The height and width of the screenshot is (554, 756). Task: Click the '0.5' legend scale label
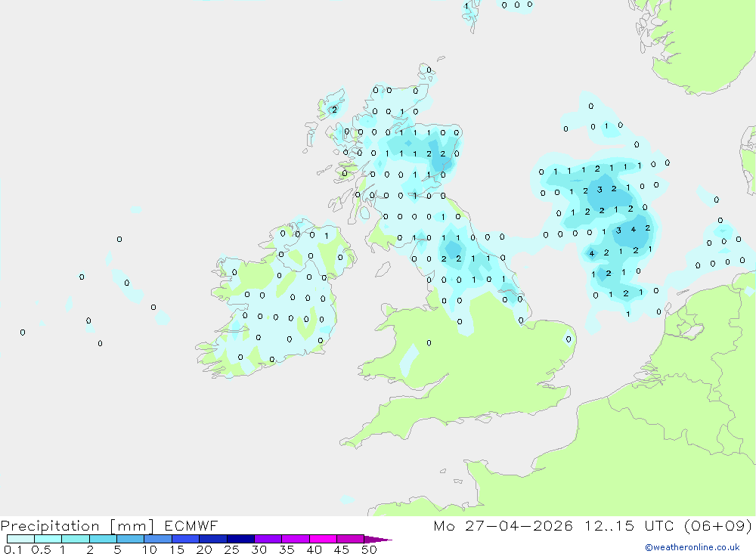41,549
